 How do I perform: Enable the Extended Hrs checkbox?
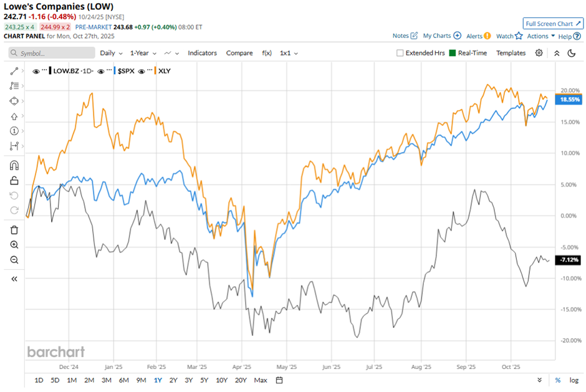pyautogui.click(x=400, y=53)
